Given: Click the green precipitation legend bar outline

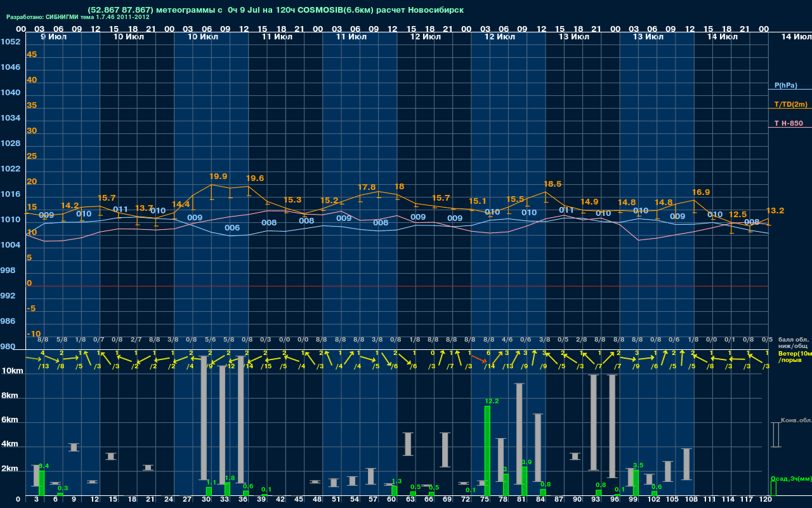Looking at the screenshot, I should (773, 488).
